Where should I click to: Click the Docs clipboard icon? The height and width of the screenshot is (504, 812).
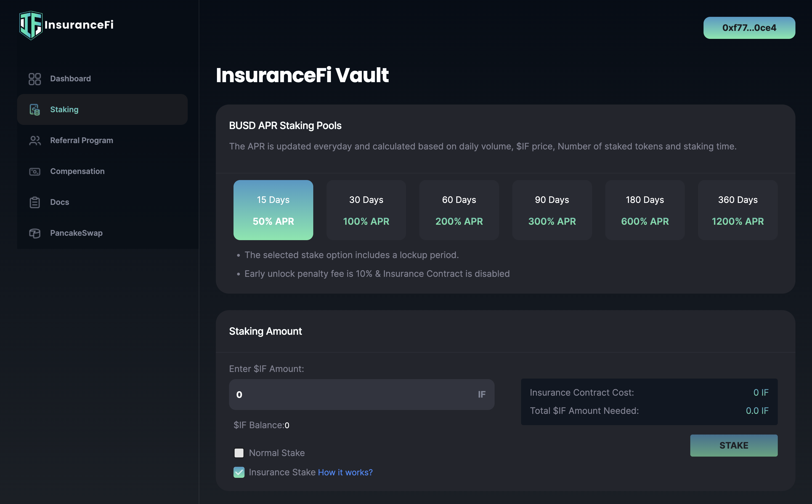pos(35,202)
